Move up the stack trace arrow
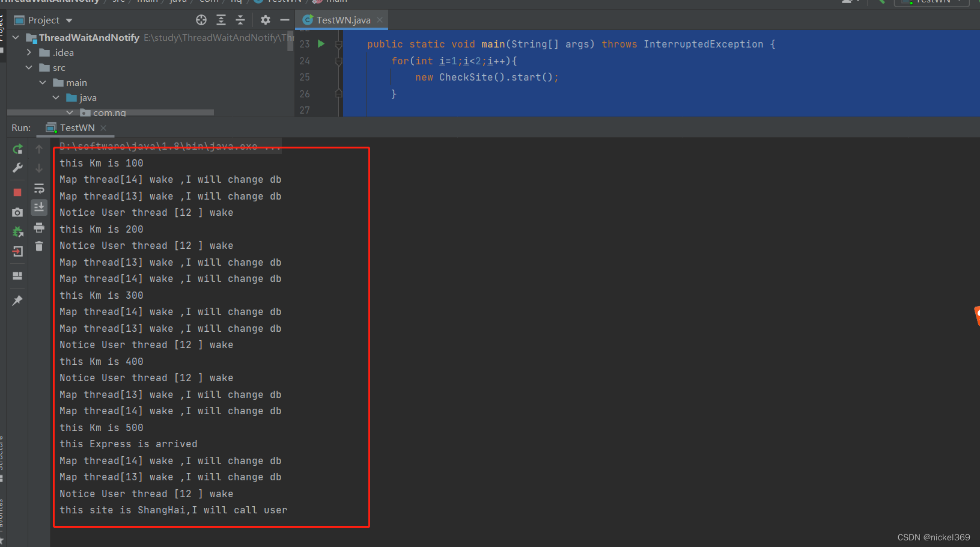980x547 pixels. point(39,149)
